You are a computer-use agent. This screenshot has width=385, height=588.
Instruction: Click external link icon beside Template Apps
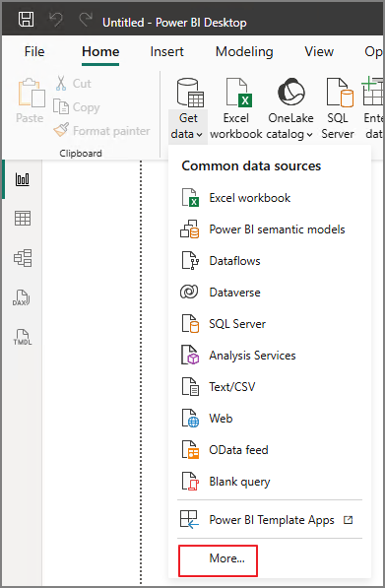[x=349, y=520]
